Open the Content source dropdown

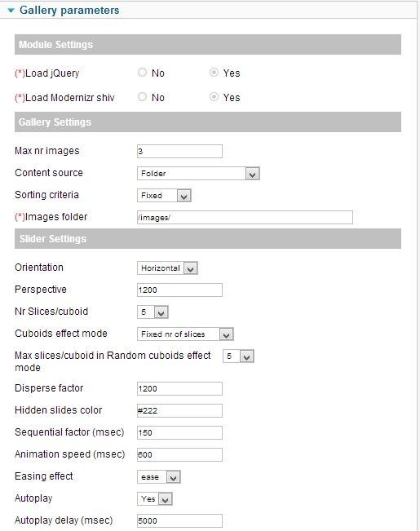tap(198, 174)
